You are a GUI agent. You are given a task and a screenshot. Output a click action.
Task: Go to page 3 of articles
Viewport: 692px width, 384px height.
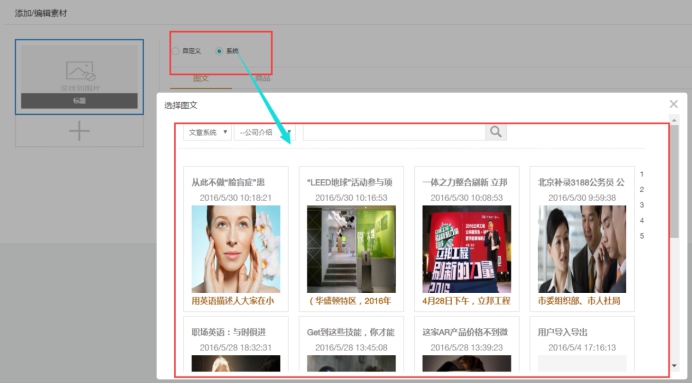[x=642, y=205]
